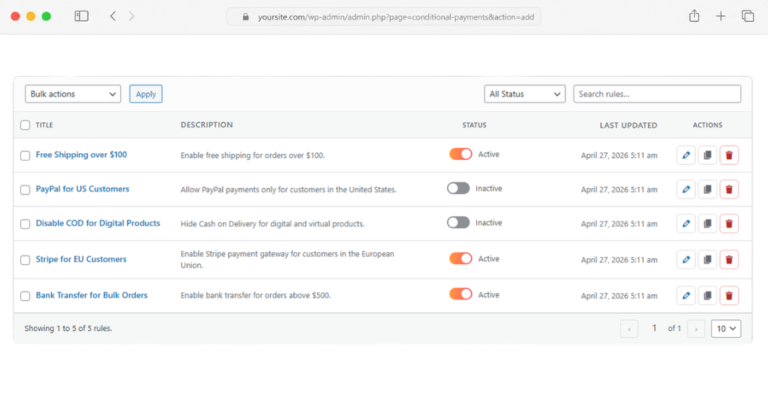This screenshot has height=398, width=768.
Task: Click the ACTIONS column header
Action: pyautogui.click(x=707, y=125)
